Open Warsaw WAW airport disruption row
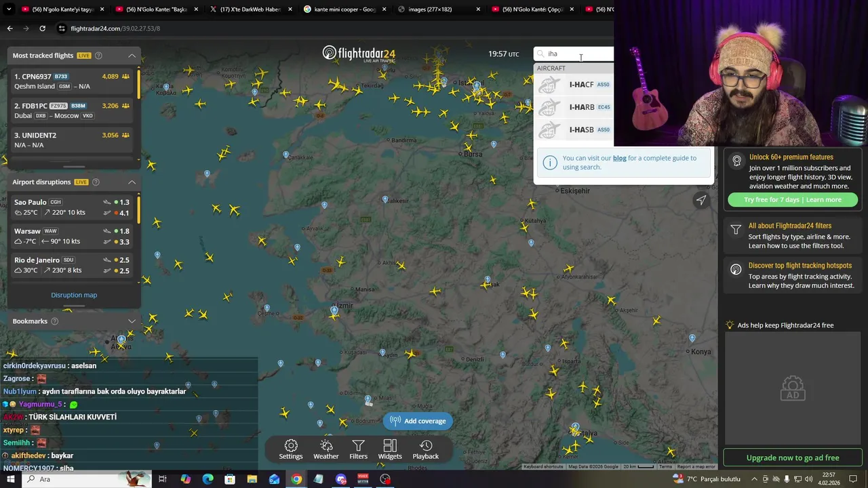Viewport: 868px width, 488px height. coord(73,236)
